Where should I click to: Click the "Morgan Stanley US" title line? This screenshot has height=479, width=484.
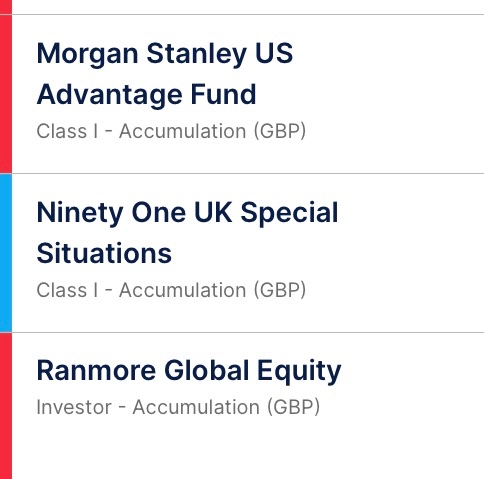coord(165,54)
